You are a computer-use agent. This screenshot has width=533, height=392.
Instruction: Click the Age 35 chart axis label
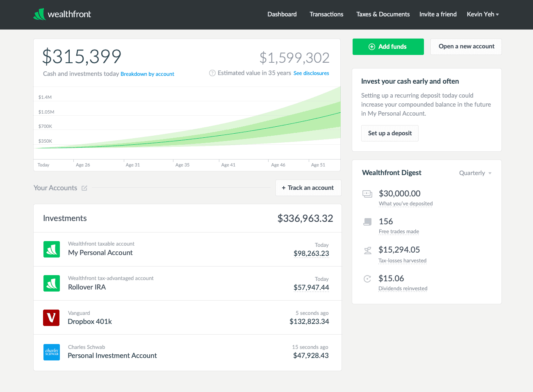[182, 165]
